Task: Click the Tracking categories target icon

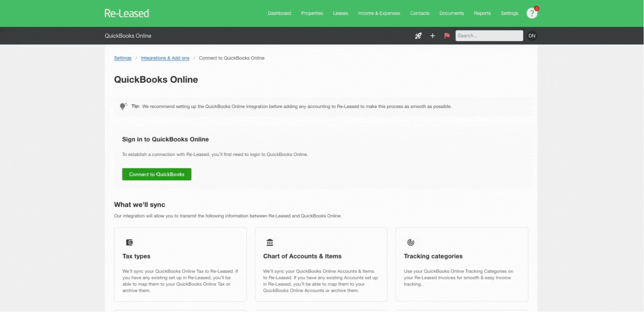Action: (411, 242)
